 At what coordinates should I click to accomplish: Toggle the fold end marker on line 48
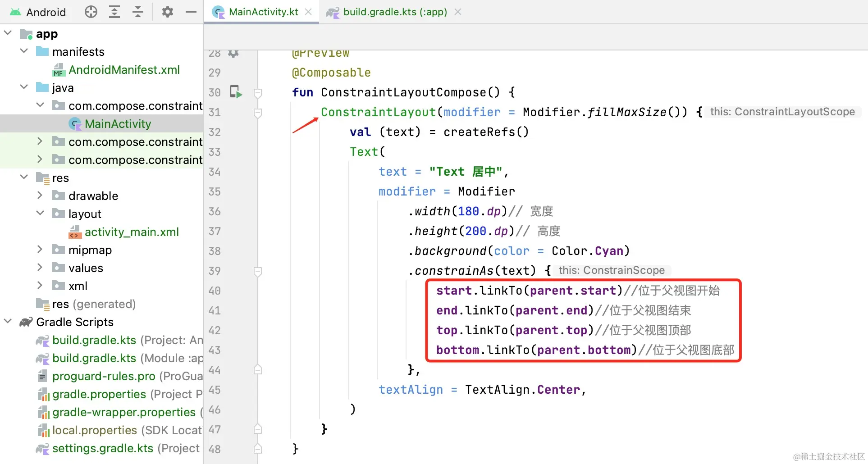click(258, 449)
